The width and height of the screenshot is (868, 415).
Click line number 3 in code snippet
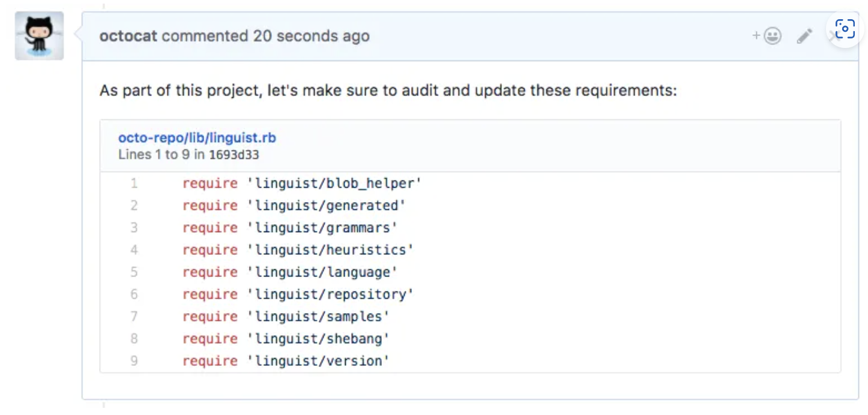[134, 228]
